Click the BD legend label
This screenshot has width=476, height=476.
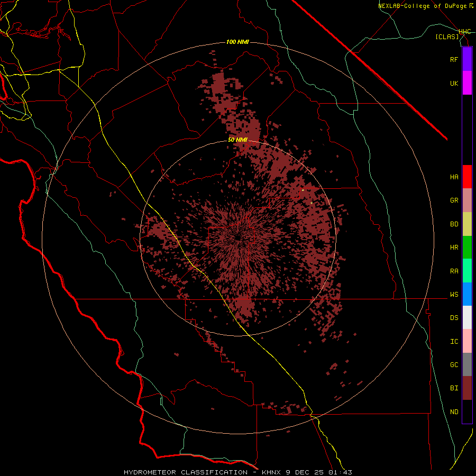pyautogui.click(x=454, y=224)
